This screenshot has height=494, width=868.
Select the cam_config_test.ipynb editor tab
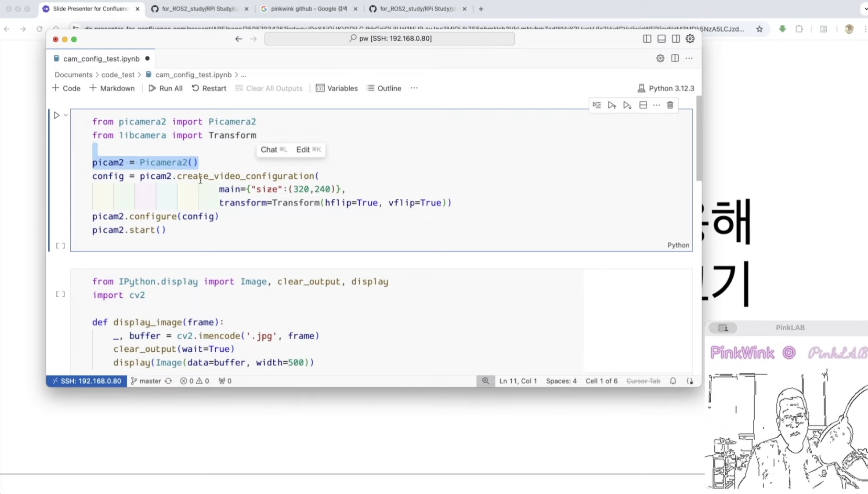(101, 59)
